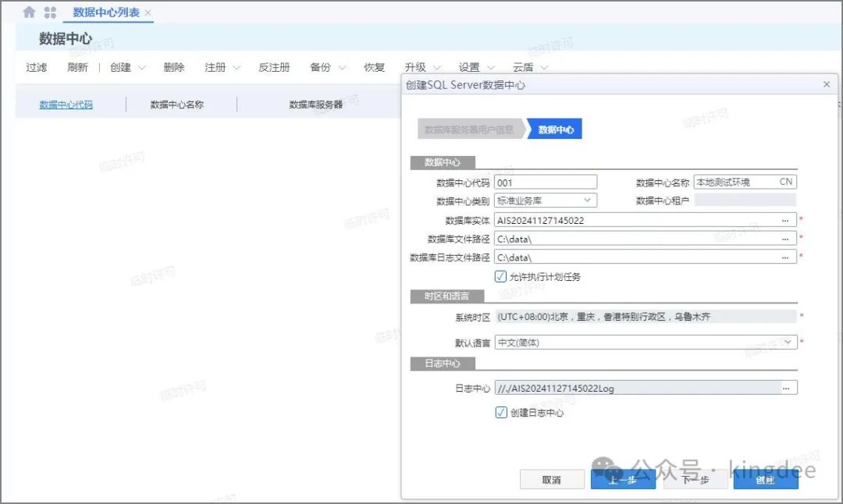Expand the 数据中心类别 dropdown
The width and height of the screenshot is (843, 504).
pos(589,201)
